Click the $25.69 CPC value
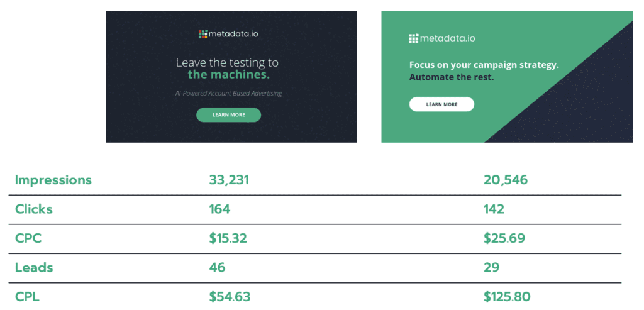The height and width of the screenshot is (310, 644). [x=504, y=238]
